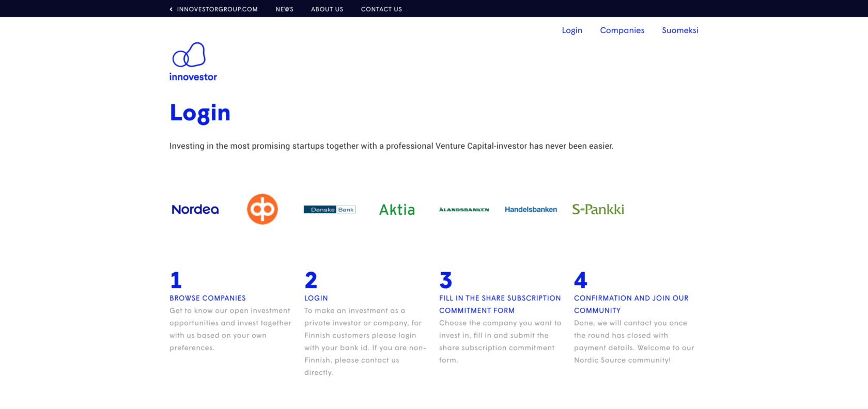Click the step number 3
Viewport: 868px width, 409px height.
pos(446,280)
